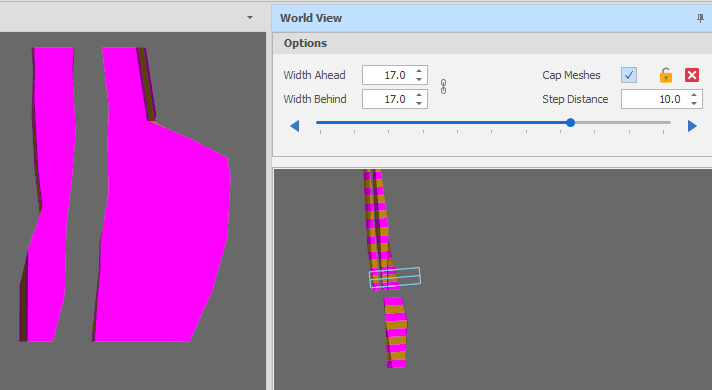Screen dimensions: 712x390
Task: Decrease Width Ahead with down spinner arrow
Action: click(x=419, y=79)
